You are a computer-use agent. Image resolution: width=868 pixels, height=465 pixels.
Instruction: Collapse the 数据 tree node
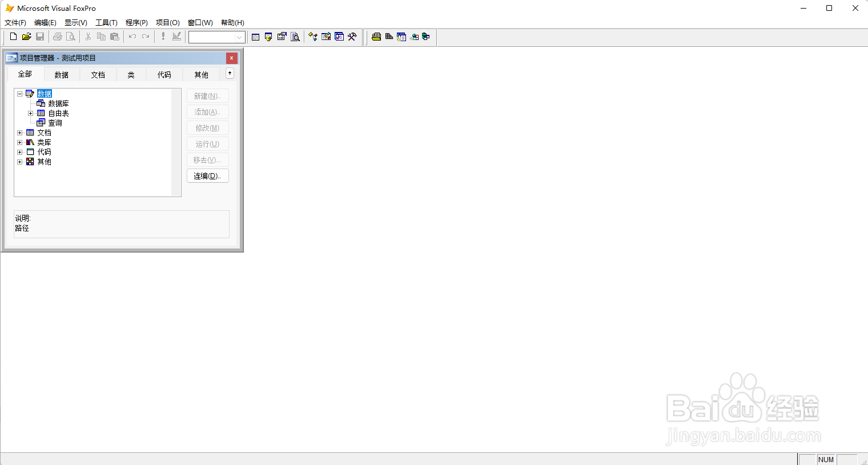tap(19, 94)
